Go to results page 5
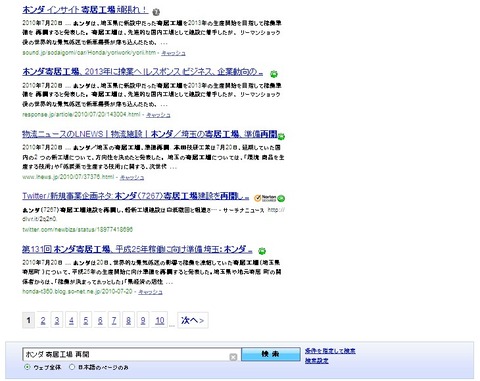 [86, 320]
